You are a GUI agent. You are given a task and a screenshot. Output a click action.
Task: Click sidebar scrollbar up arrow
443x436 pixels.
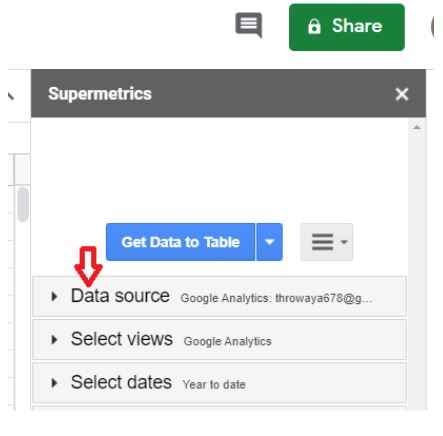(417, 127)
